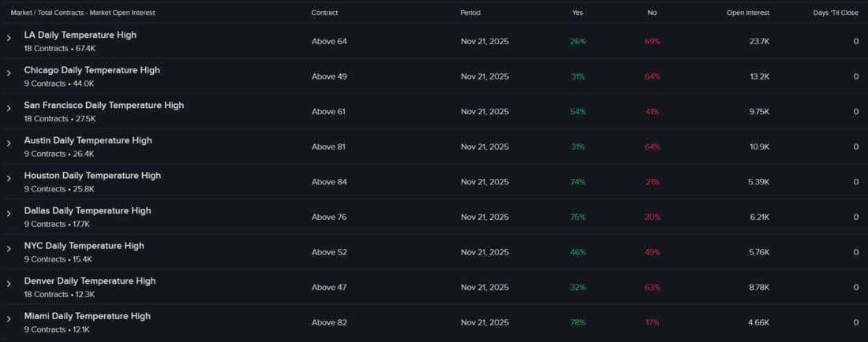Open the NYC Daily Temperature High market

click(84, 246)
